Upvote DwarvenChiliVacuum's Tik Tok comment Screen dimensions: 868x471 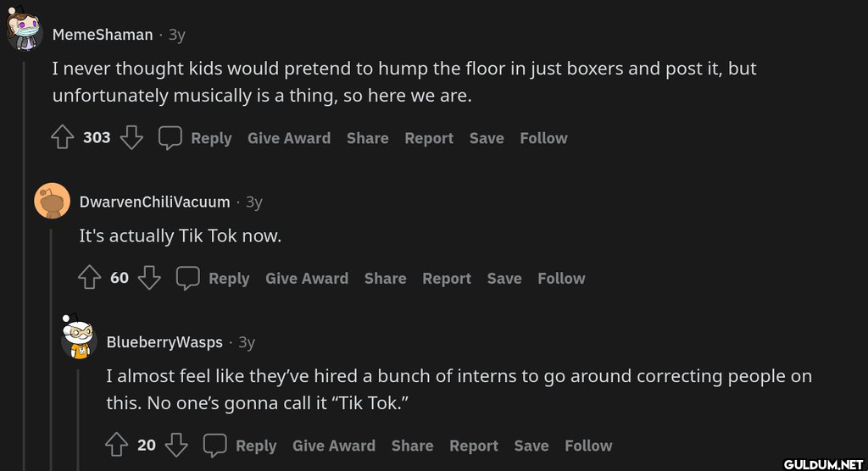point(89,277)
